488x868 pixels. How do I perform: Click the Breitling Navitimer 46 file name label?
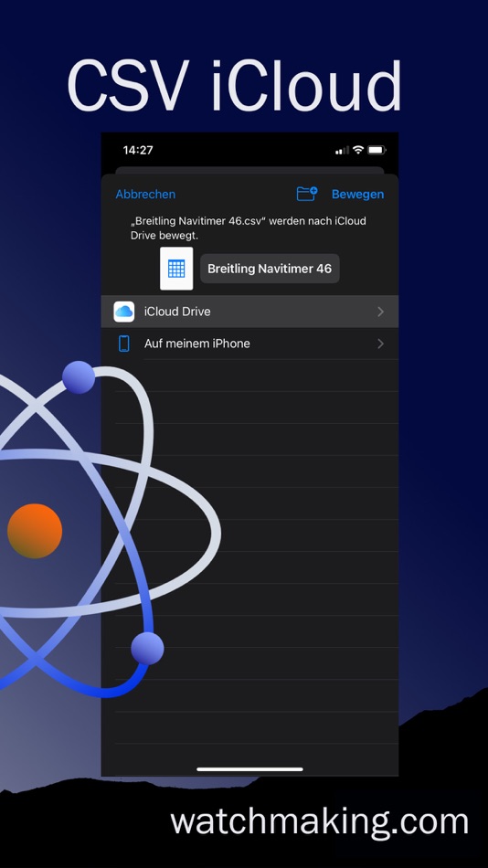pyautogui.click(x=270, y=269)
